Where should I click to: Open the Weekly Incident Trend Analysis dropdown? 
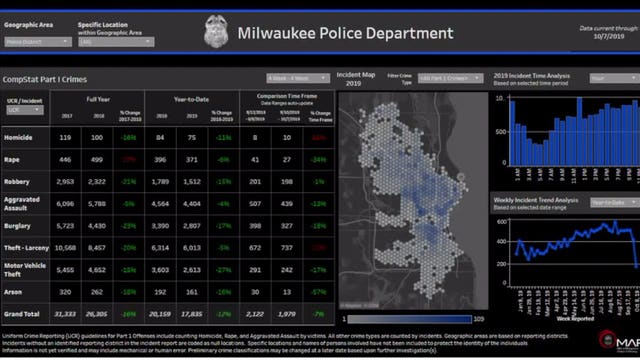[615, 202]
